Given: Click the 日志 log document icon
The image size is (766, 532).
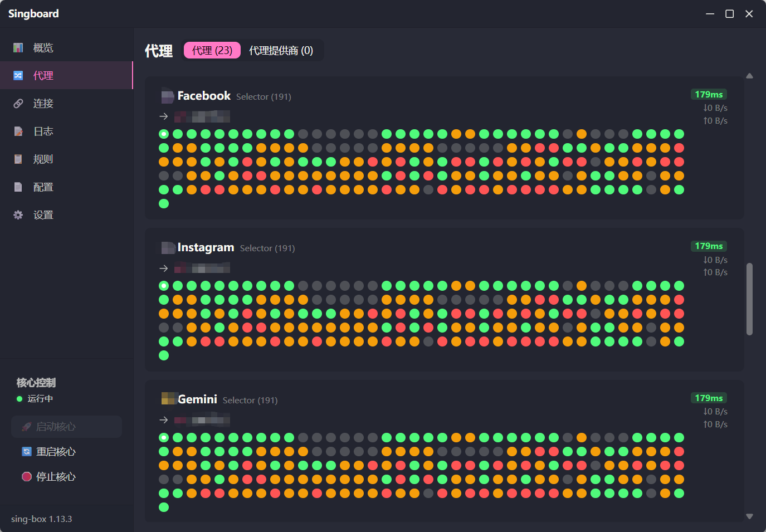Looking at the screenshot, I should [18, 131].
